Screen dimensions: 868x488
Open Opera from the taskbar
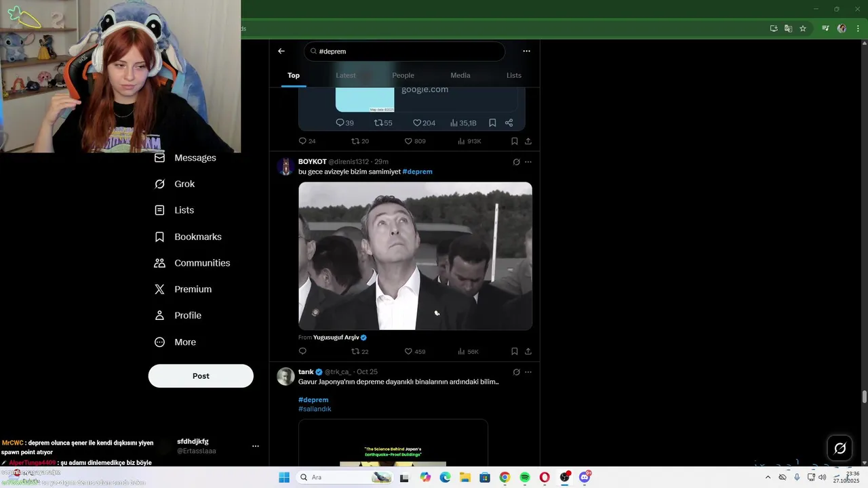pos(545,477)
